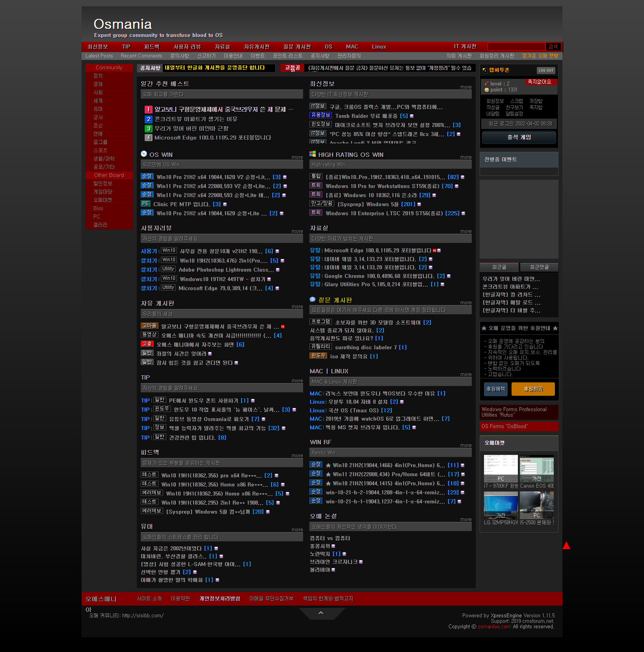Click the red 검색 search button

(x=553, y=47)
